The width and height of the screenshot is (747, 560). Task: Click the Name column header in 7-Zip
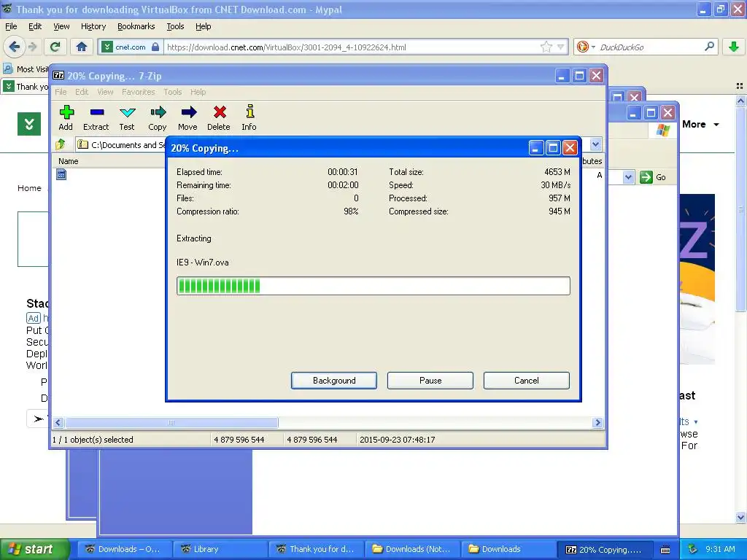68,161
